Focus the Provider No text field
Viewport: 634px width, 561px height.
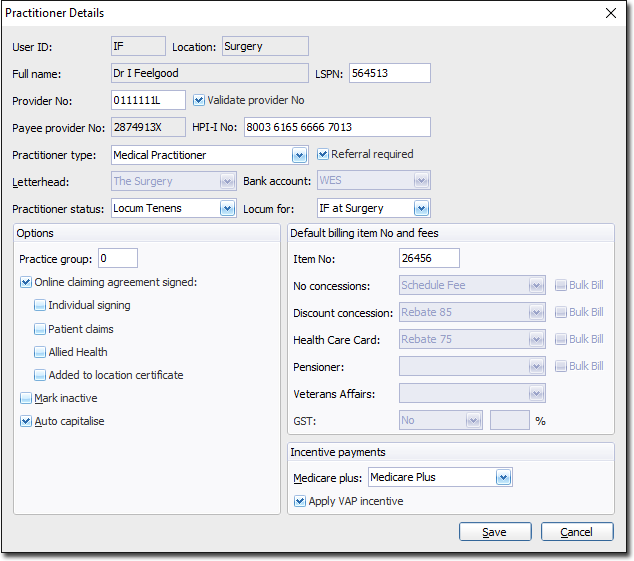[148, 100]
